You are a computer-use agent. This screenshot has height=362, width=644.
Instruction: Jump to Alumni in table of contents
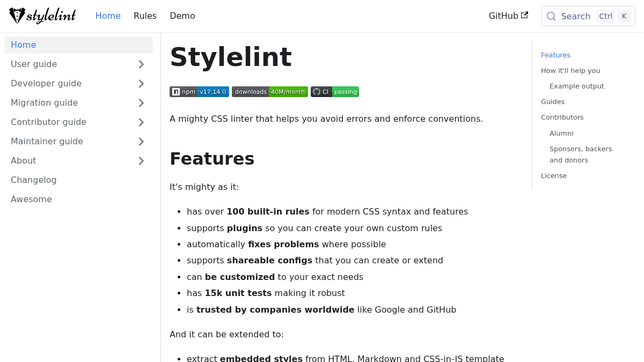(561, 134)
